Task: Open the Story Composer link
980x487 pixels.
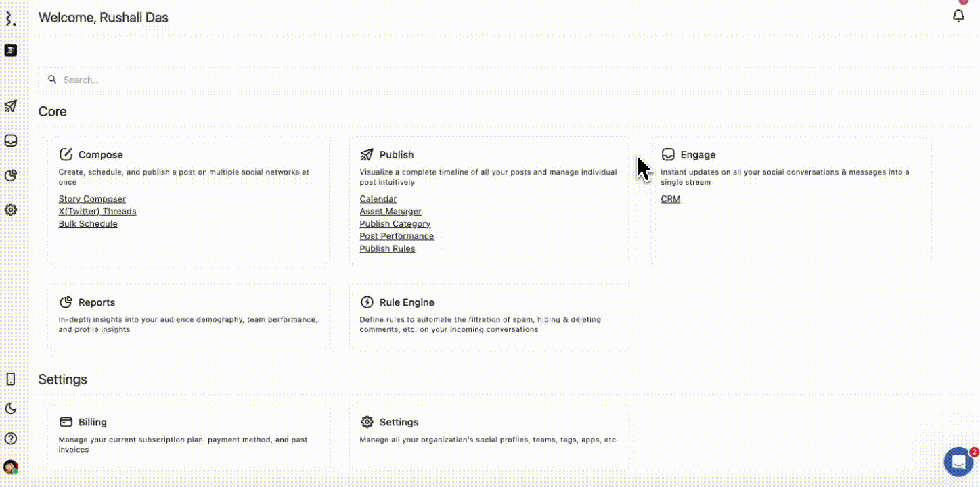Action: pos(92,198)
